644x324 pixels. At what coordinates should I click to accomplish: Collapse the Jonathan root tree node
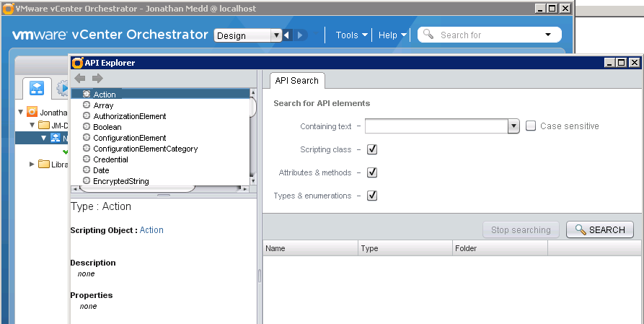[x=20, y=112]
